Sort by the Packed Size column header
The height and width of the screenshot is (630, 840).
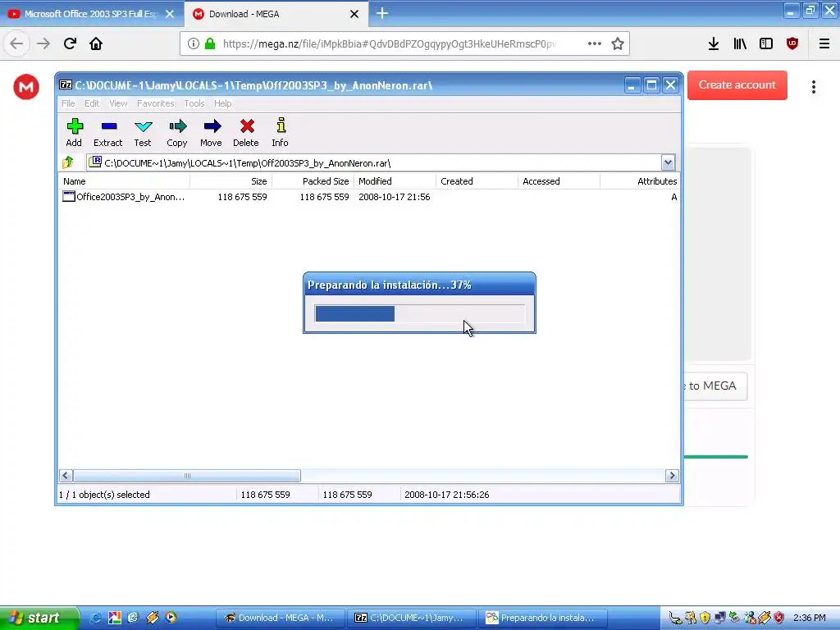[x=313, y=181]
